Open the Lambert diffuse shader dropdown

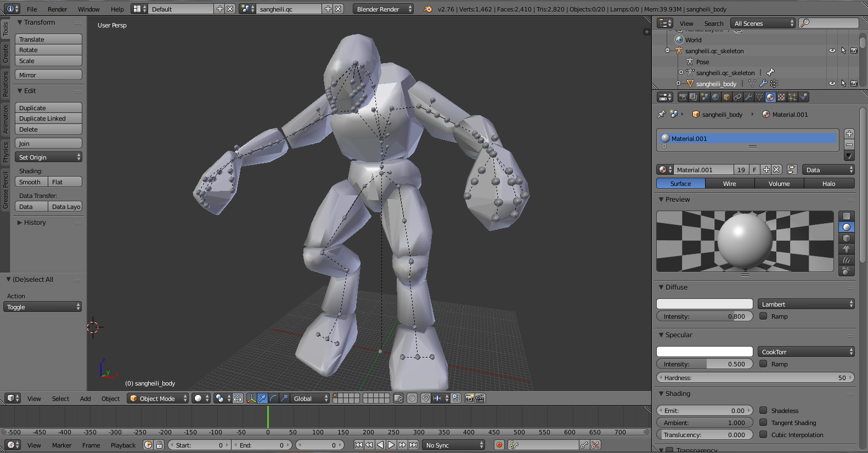[806, 304]
